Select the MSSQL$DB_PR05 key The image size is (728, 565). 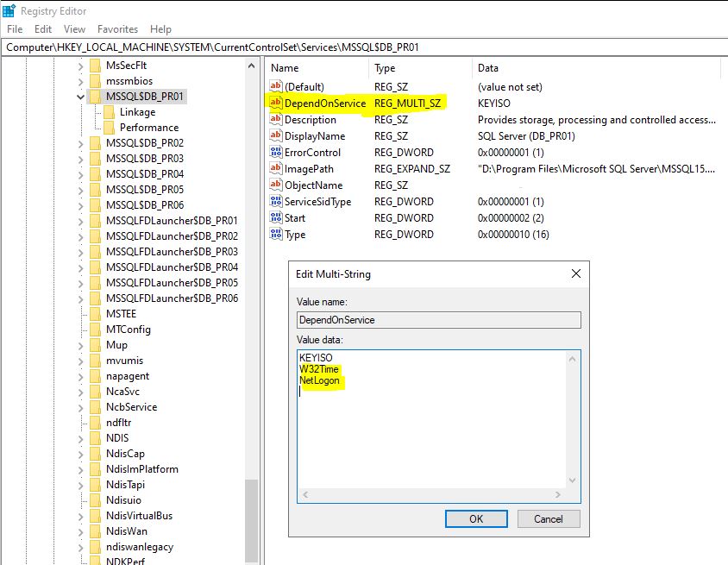tap(145, 190)
